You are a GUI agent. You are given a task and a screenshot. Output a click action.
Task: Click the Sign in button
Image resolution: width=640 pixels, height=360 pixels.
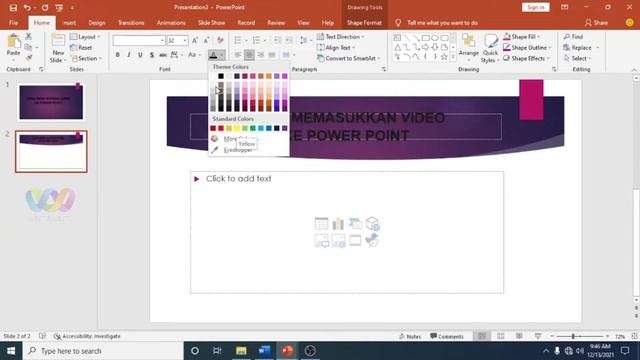[x=536, y=7]
